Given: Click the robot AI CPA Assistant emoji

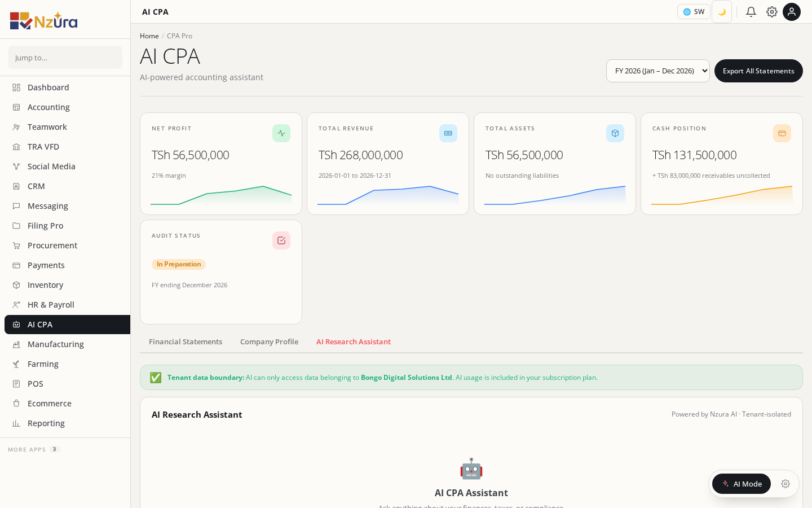Looking at the screenshot, I should coord(471,469).
